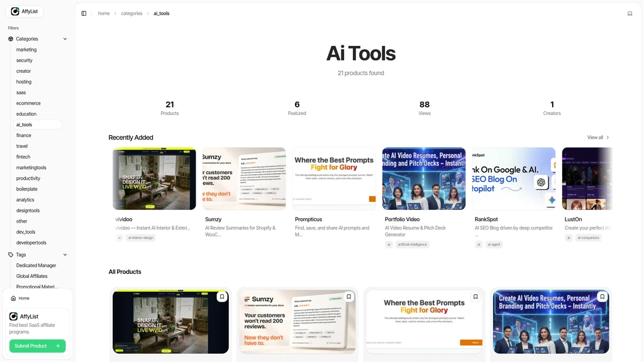The width and height of the screenshot is (644, 362).
Task: Click the ai-interior-design tag under vividoo
Action: [x=140, y=238]
